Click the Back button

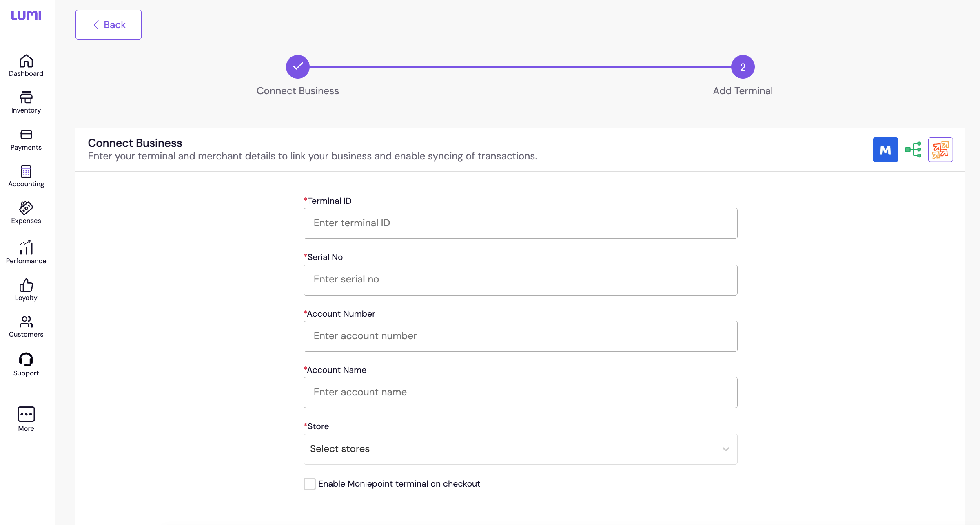coord(109,25)
